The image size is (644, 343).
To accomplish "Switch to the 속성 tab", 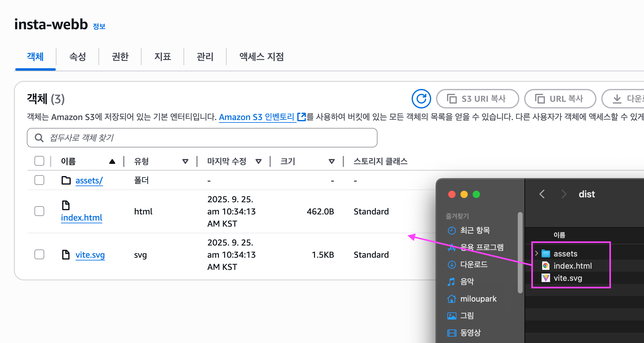I will coord(77,57).
